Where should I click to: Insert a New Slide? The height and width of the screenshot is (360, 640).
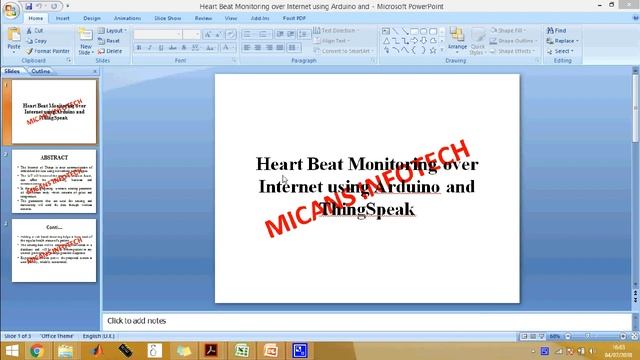(x=86, y=41)
